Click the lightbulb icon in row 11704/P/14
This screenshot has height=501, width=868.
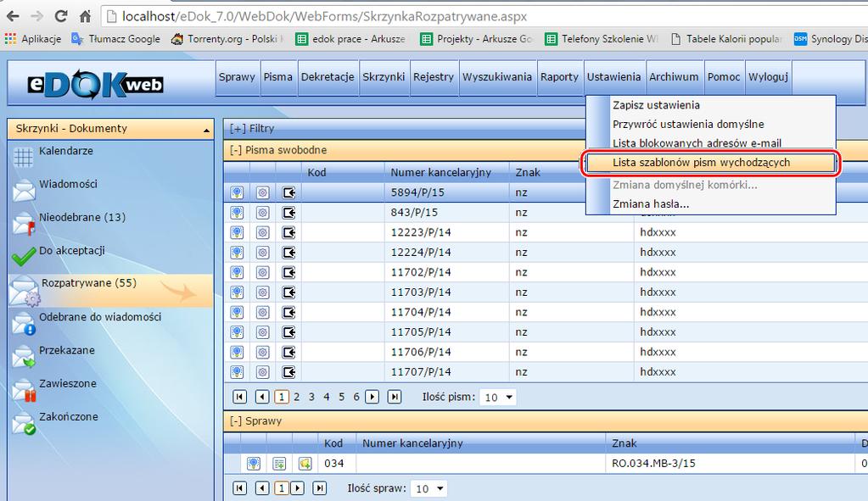[x=237, y=312]
